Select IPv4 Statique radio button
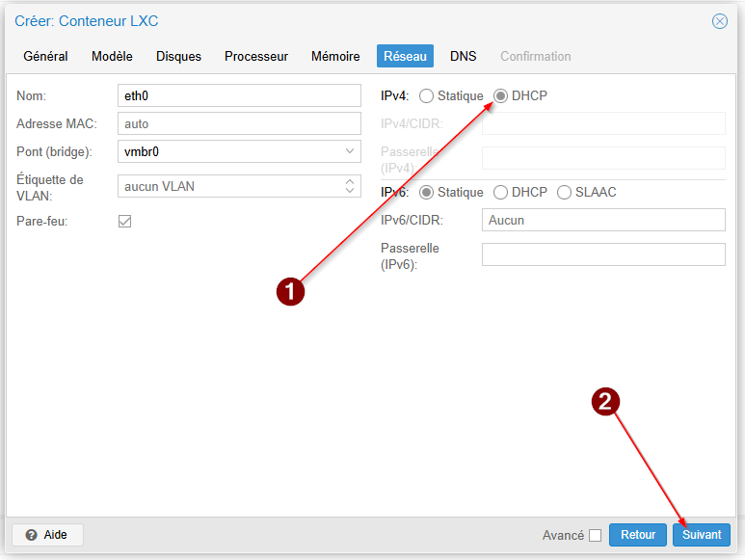This screenshot has width=745, height=560. tap(426, 96)
